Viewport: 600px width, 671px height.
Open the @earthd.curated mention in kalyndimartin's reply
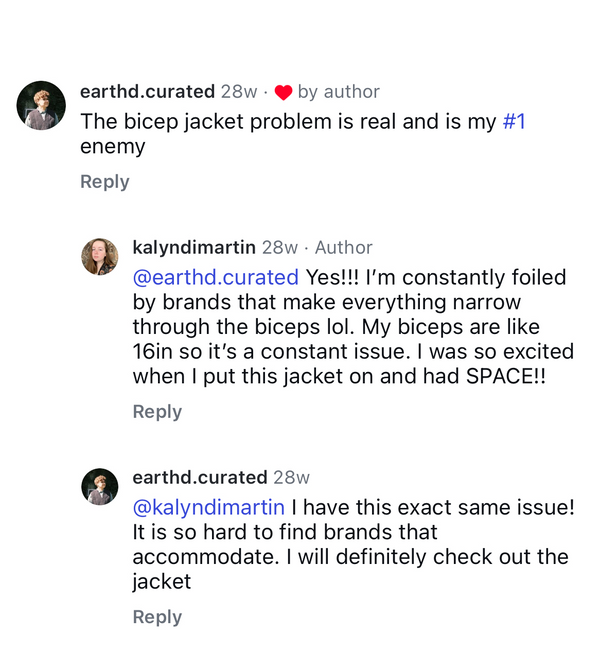[215, 277]
